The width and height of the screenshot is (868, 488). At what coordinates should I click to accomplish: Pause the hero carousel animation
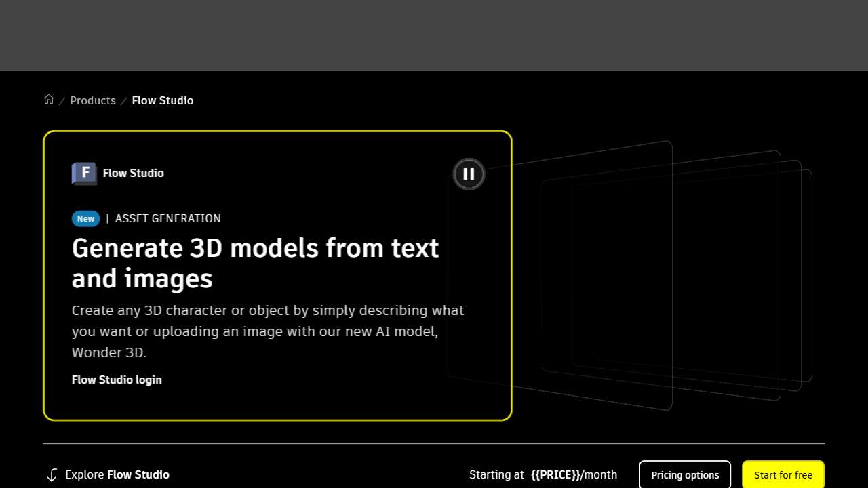[x=469, y=174]
